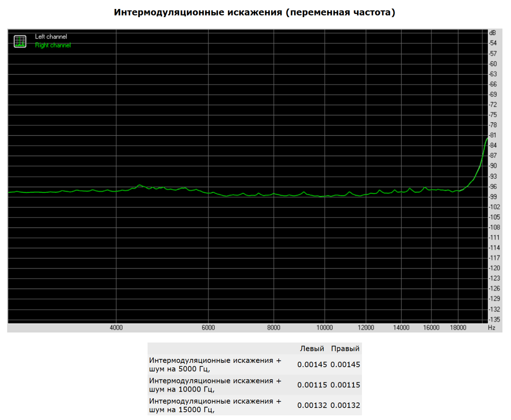Image resolution: width=511 pixels, height=420 pixels.
Task: Click the chart title about intermodulation distortion
Action: pos(255,12)
